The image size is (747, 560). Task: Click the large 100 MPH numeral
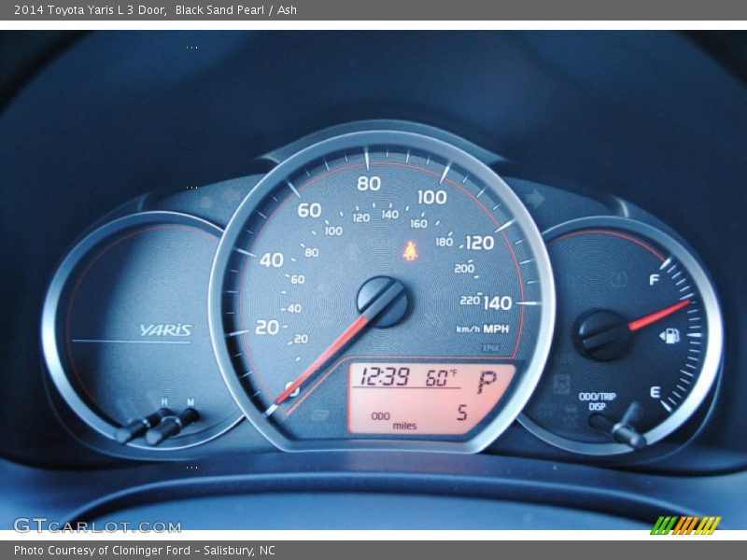(x=432, y=197)
